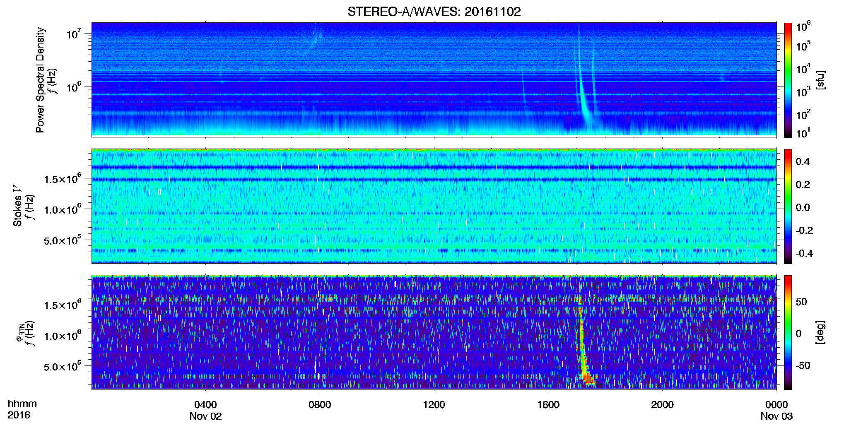Select the 0000 time tick label
The width and height of the screenshot is (868, 447).
click(776, 405)
